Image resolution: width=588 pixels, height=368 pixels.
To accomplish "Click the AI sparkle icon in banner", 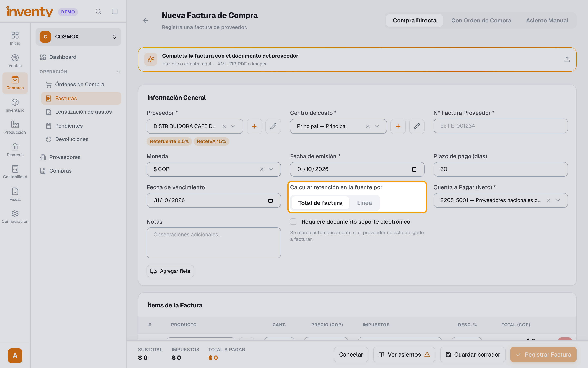I will pos(151,59).
